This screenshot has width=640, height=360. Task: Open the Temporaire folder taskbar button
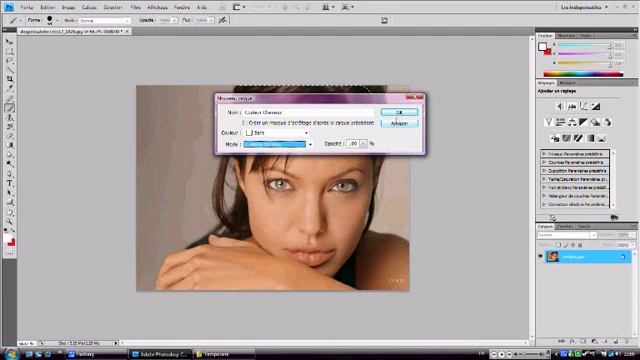coord(223,354)
